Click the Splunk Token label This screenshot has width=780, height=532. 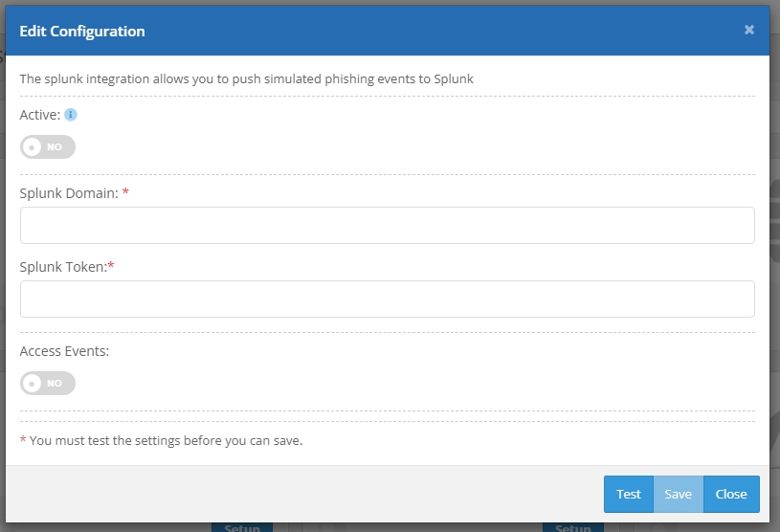click(63, 267)
